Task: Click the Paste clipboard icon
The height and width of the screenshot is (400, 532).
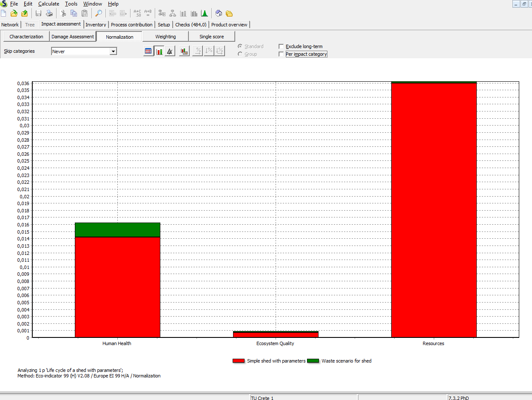Action: click(x=85, y=13)
